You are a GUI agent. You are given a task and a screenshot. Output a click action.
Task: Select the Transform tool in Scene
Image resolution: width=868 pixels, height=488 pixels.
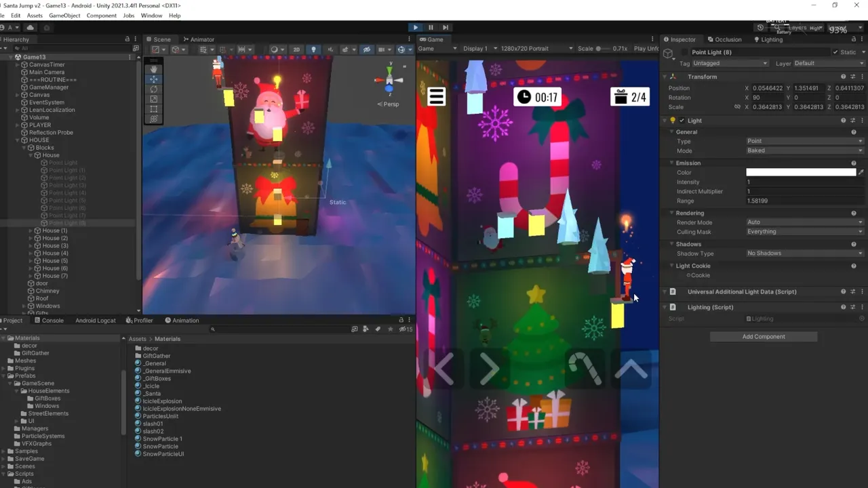click(x=154, y=119)
